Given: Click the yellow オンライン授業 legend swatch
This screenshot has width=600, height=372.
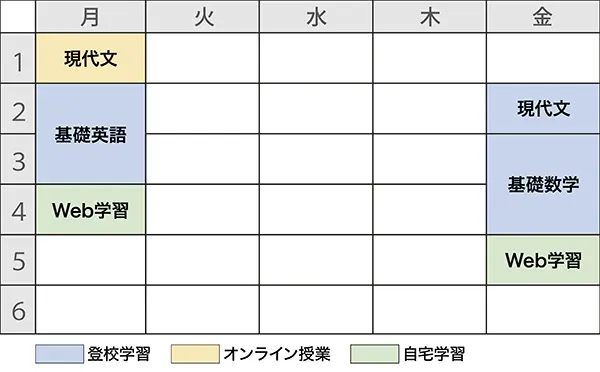Looking at the screenshot, I should pyautogui.click(x=195, y=354).
